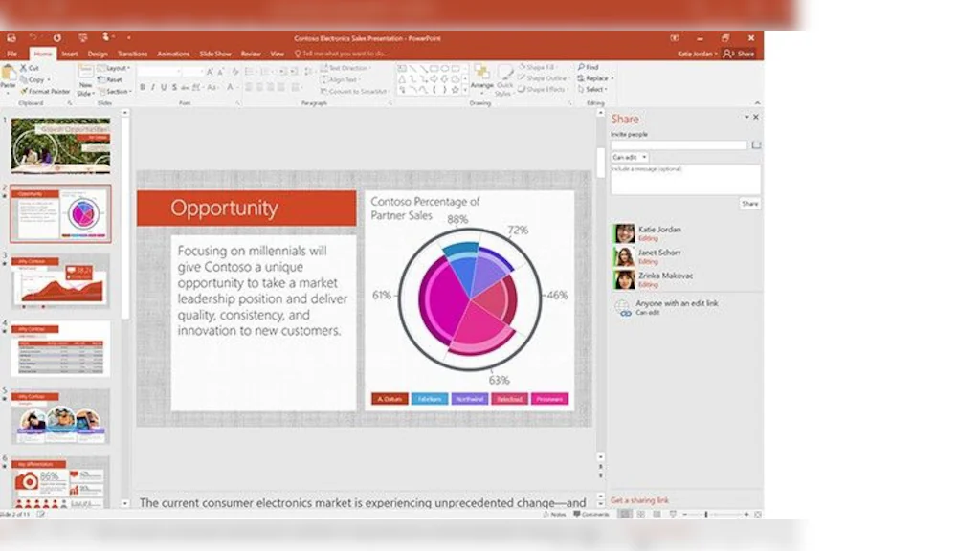Select the oval shape in the shapes gallery

point(444,69)
